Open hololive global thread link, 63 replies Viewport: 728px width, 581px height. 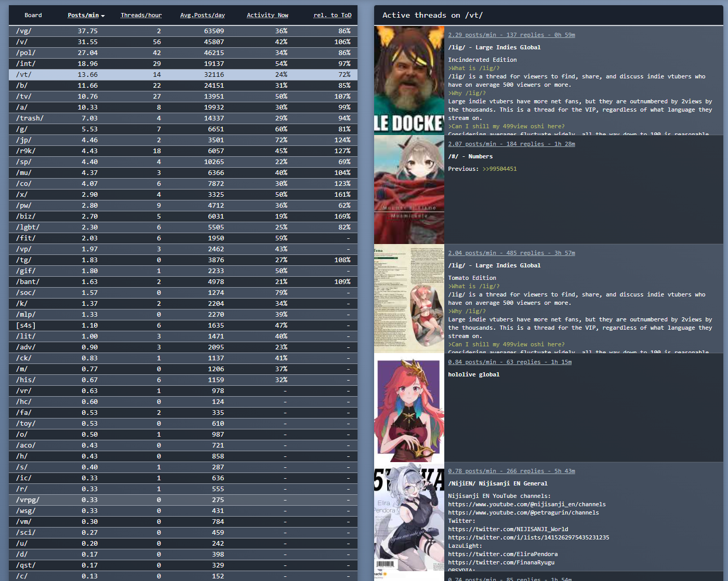pos(509,362)
